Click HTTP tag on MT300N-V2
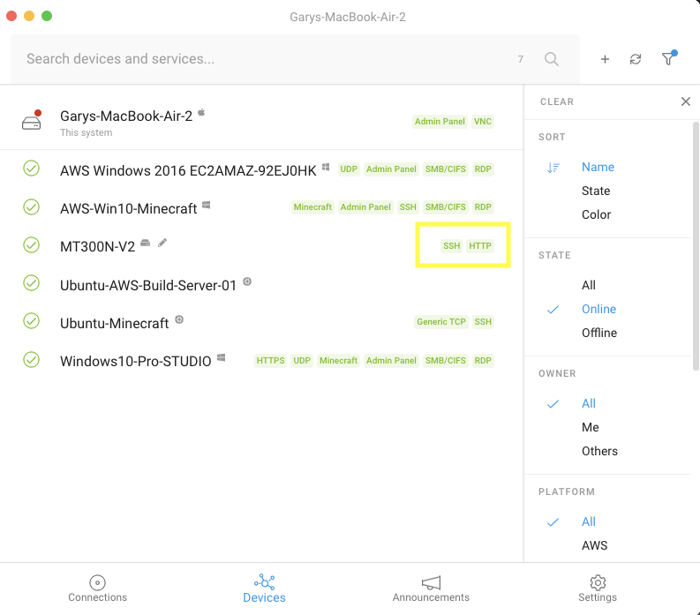Viewport: 700px width, 615px height. pos(480,246)
